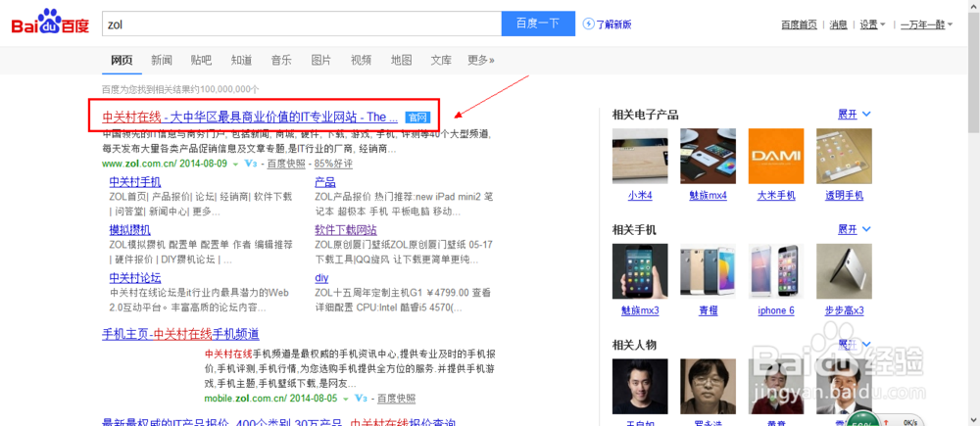980x426 pixels.
Task: Click the 步步高x3 phone thumbnail
Action: point(845,271)
